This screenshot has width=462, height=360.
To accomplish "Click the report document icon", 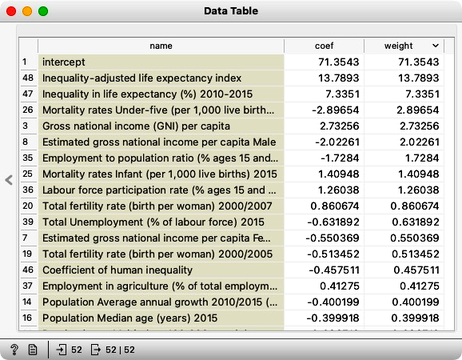I will [32, 350].
